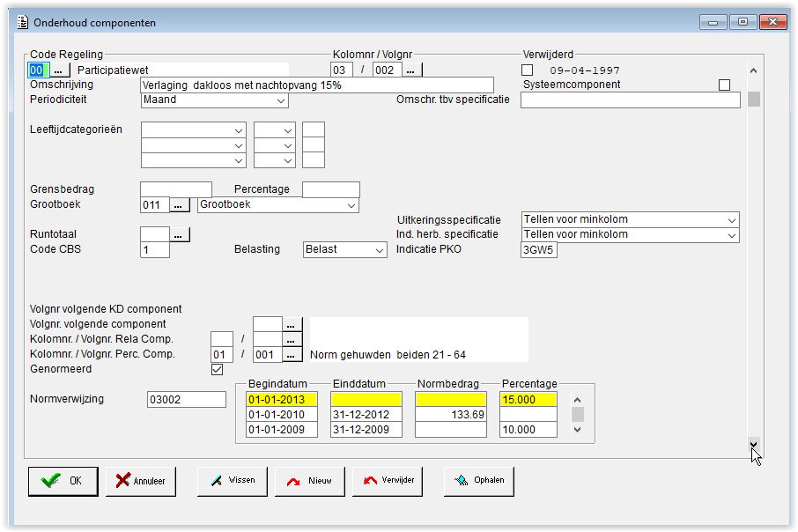Click the norm table scroll up arrow
Viewport: 798px width, 532px height.
click(577, 400)
